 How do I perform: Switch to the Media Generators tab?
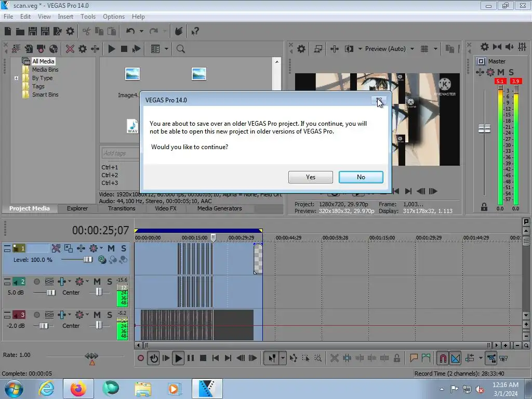pyautogui.click(x=220, y=208)
